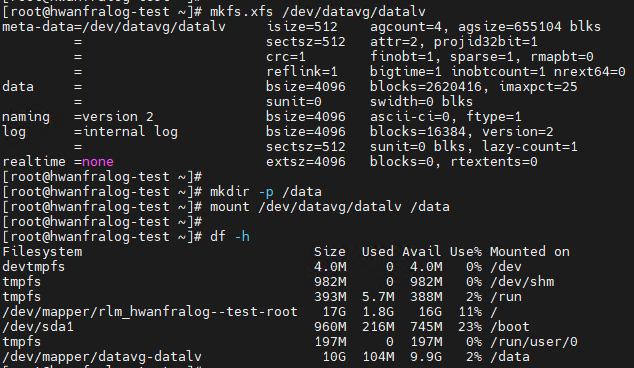Click 'sunit=0 blks, lazy-count=1' text

click(x=473, y=147)
